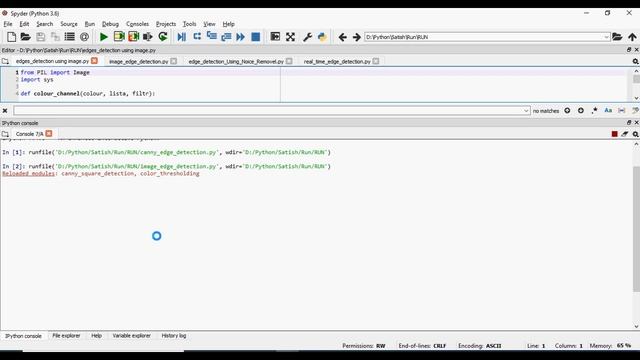The height and width of the screenshot is (360, 640).
Task: Close edges_detection using image.py tab
Action: pyautogui.click(x=94, y=61)
